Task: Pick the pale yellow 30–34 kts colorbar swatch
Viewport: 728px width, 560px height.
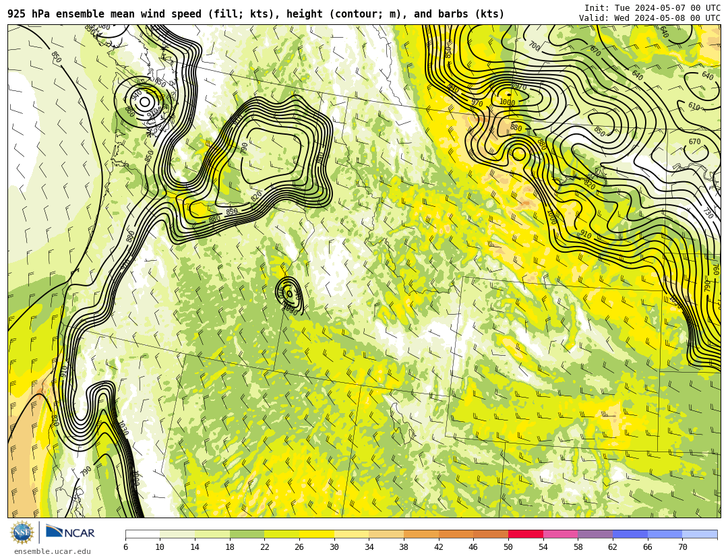Action: pyautogui.click(x=351, y=534)
